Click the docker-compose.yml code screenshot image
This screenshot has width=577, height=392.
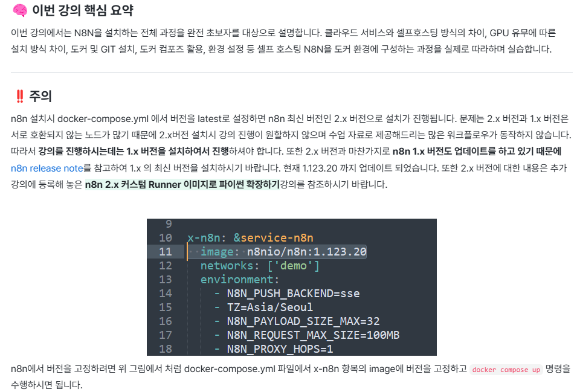coord(291,287)
